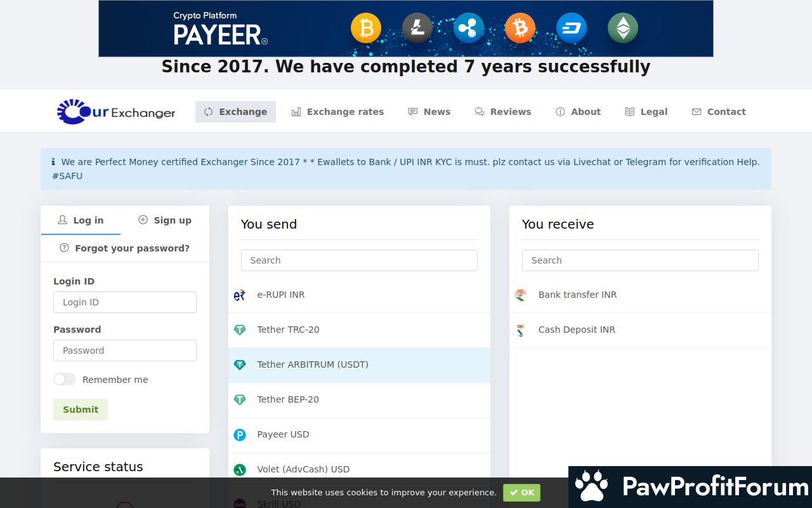Focus the You send search box
The height and width of the screenshot is (508, 812).
point(359,260)
